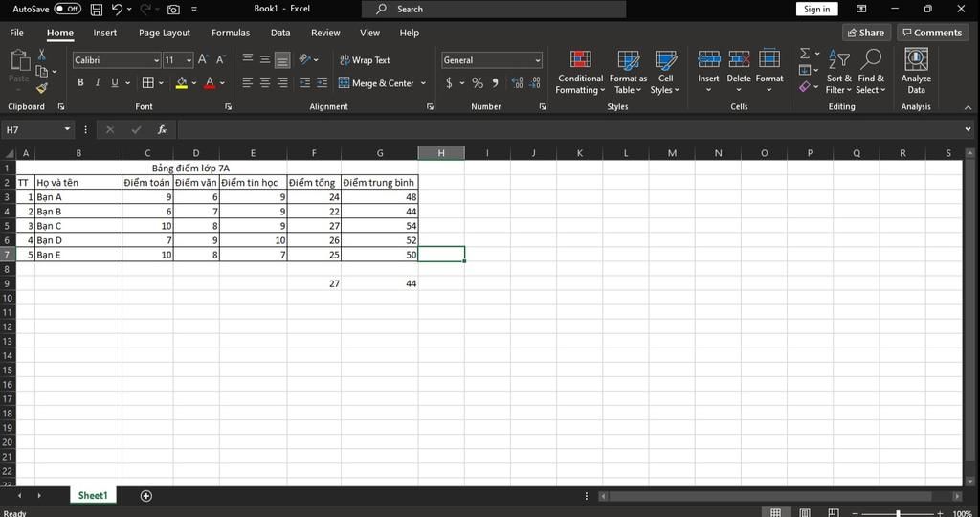
Task: Click Center alignment icon
Action: [265, 82]
